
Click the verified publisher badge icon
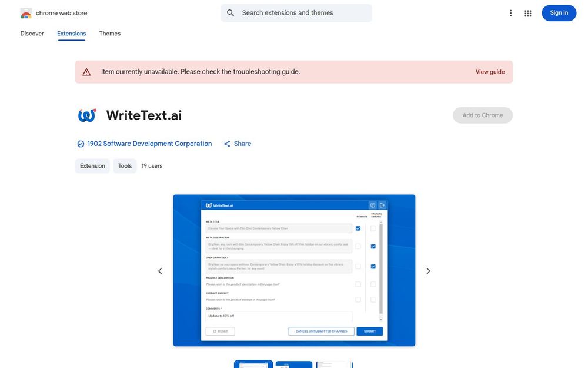tap(81, 144)
